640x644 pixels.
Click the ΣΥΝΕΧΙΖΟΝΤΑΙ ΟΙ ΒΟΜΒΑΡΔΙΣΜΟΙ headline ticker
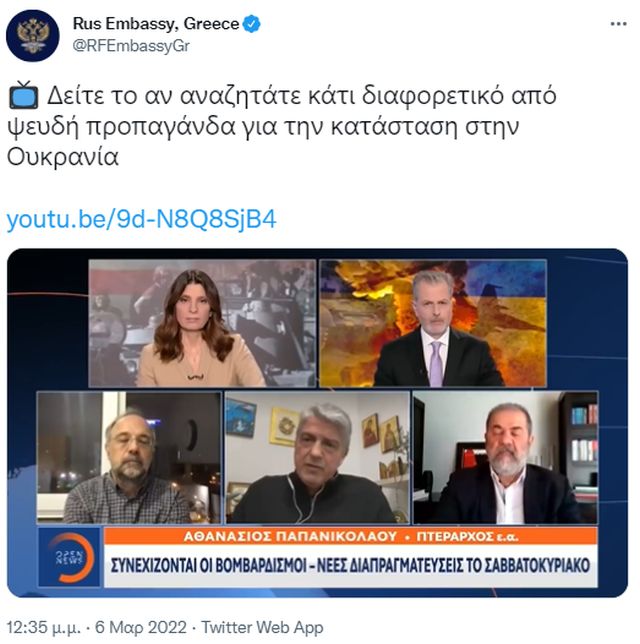(350, 566)
